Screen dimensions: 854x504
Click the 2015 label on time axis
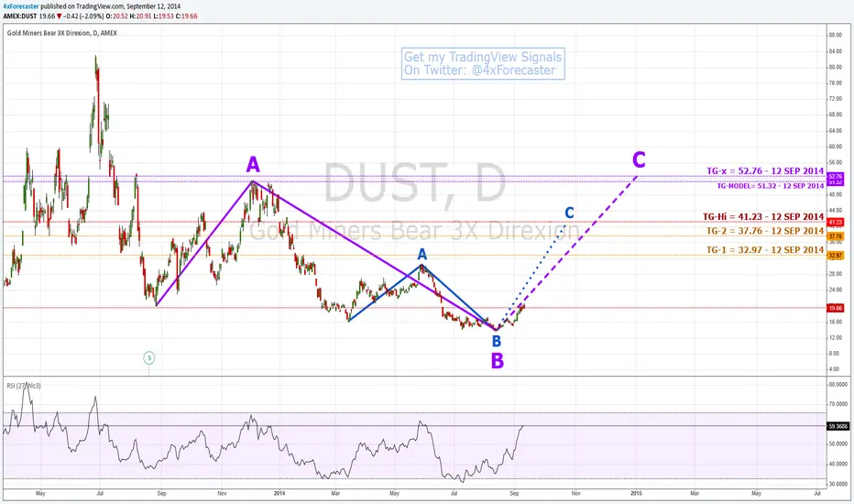tap(636, 493)
